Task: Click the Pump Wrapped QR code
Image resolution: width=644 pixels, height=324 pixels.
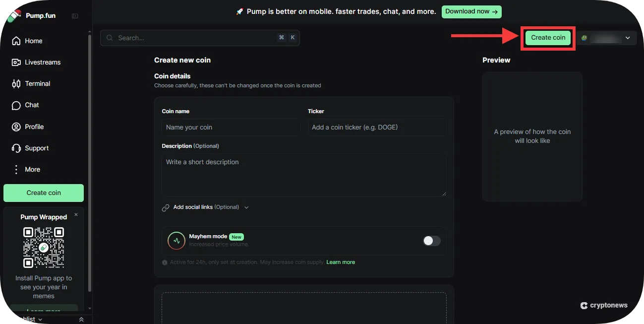Action: (44, 248)
